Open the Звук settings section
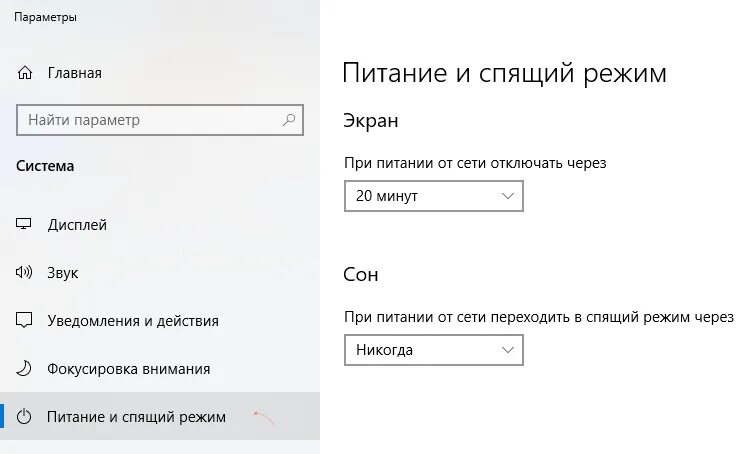743x454 pixels. (63, 272)
